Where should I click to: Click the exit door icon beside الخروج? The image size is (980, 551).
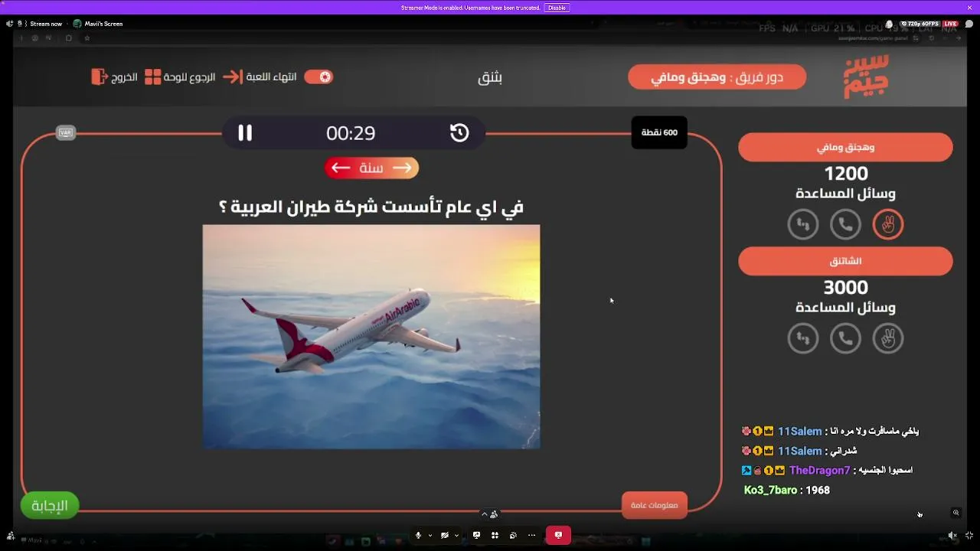pos(99,77)
